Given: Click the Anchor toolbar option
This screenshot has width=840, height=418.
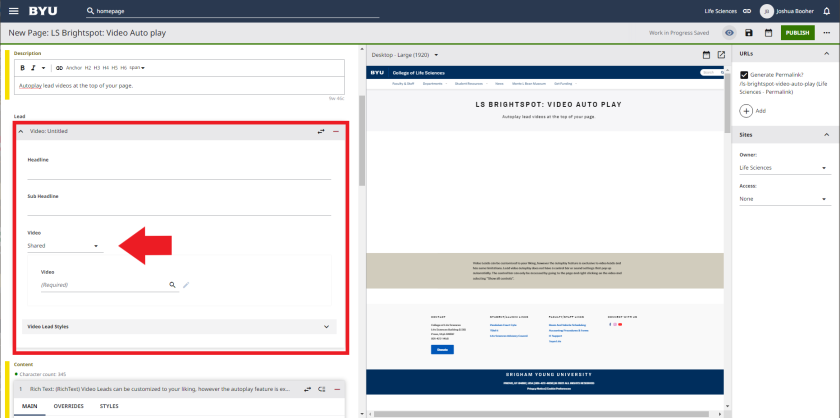Looking at the screenshot, I should [74, 68].
